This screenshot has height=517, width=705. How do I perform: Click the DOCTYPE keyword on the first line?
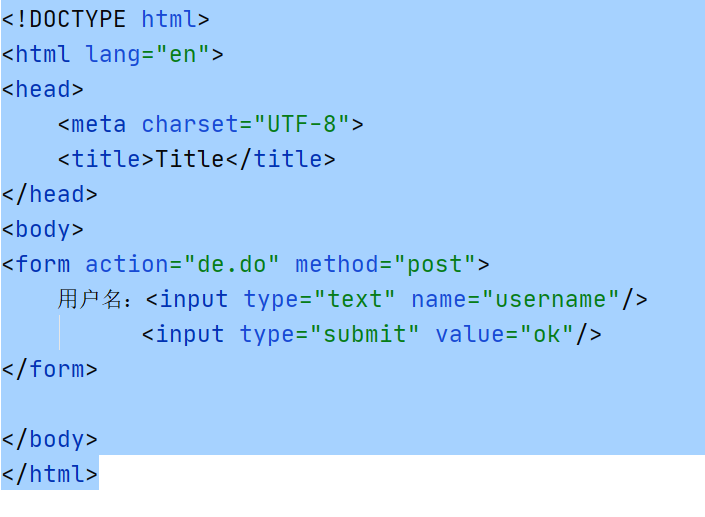[x=77, y=19]
